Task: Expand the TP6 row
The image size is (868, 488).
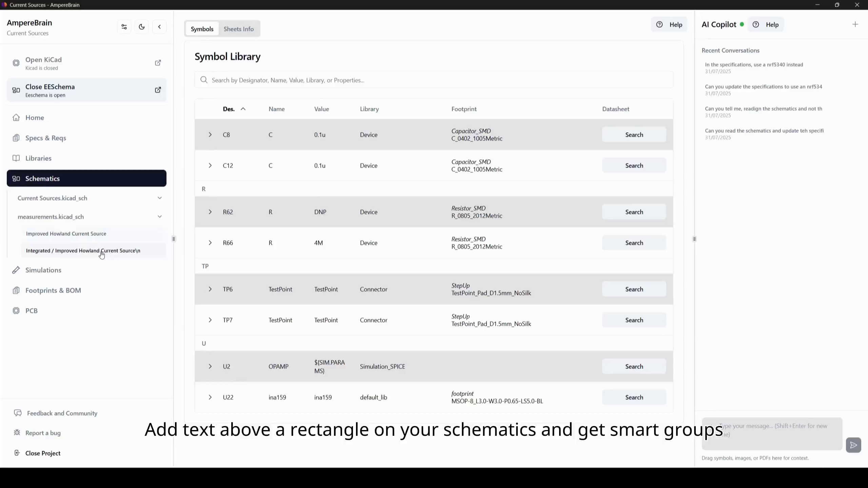Action: tap(210, 289)
